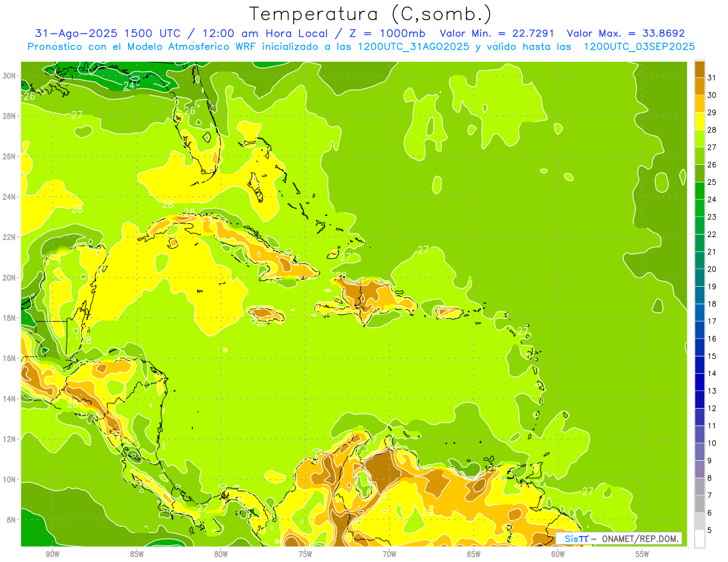Click the 24N latitude label
This screenshot has width=728, height=562.
pyautogui.click(x=10, y=196)
